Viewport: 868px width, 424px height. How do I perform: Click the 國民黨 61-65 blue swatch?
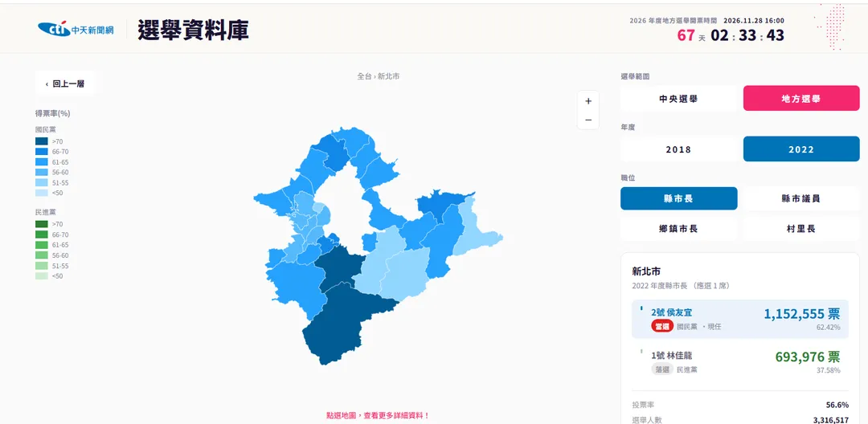tap(42, 162)
